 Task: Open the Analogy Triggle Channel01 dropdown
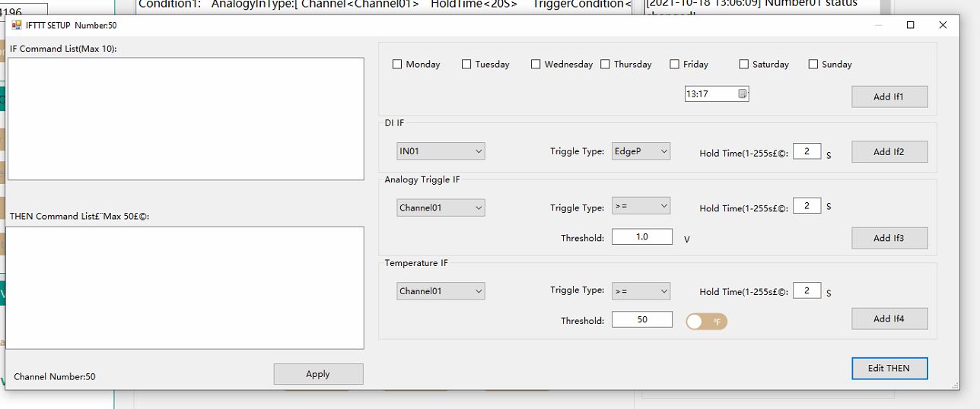(x=441, y=208)
